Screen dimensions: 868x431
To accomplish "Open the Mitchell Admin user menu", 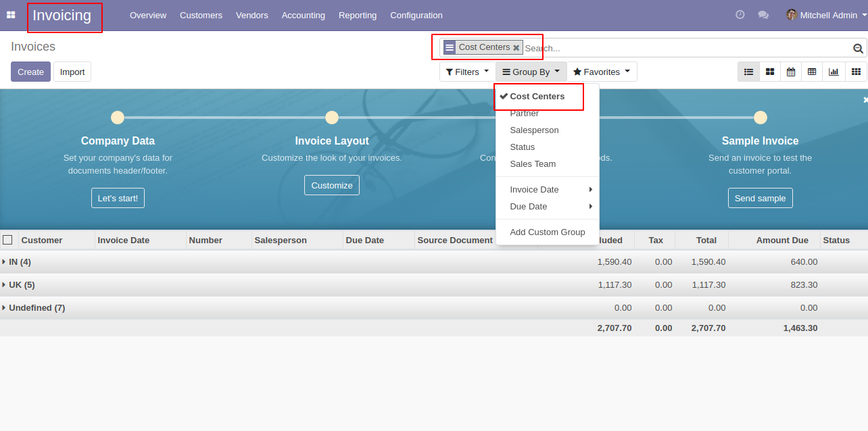I will point(827,15).
